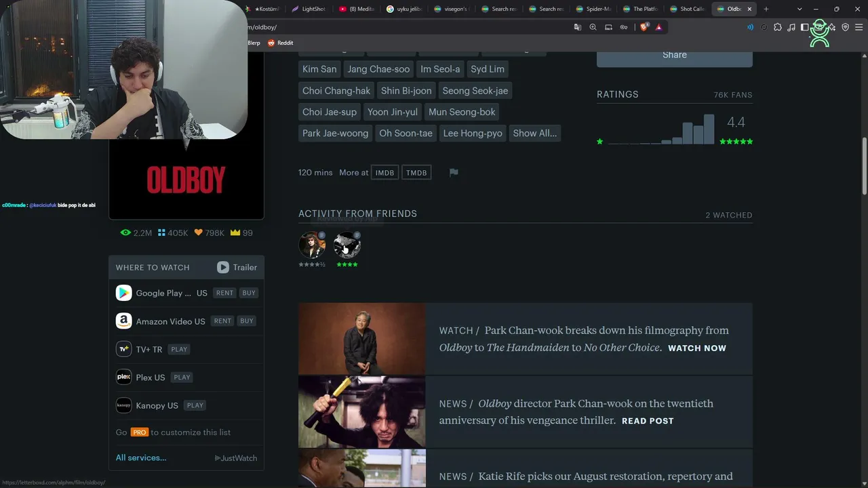Click the zoom magnifier icon in address bar
The width and height of the screenshot is (868, 488).
[593, 27]
